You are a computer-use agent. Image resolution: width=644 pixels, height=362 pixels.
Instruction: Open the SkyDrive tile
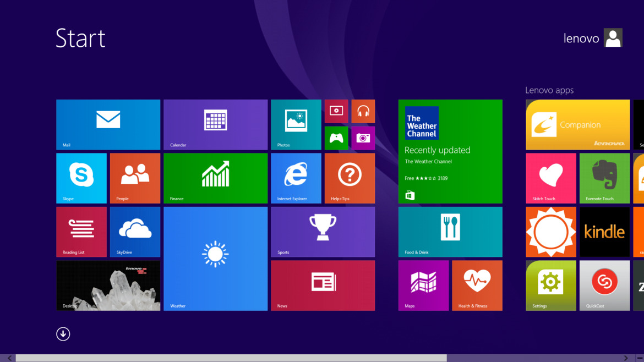(x=135, y=232)
